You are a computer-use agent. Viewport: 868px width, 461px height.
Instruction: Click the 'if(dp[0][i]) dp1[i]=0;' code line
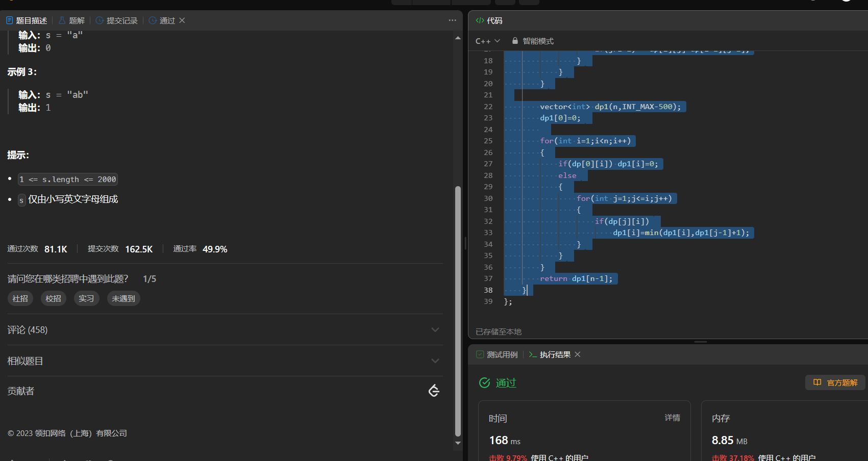608,164
